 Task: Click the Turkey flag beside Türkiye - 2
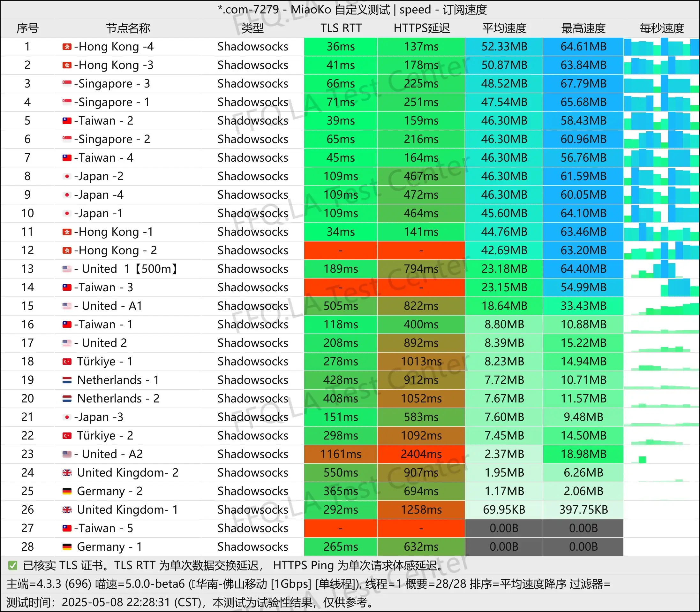click(x=67, y=435)
